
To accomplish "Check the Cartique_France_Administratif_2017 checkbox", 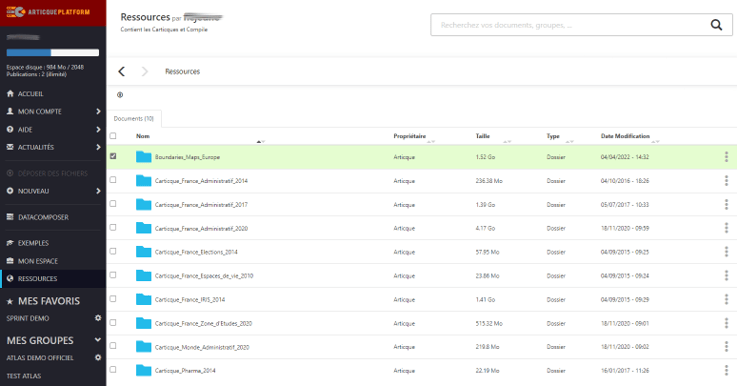I will coord(113,204).
